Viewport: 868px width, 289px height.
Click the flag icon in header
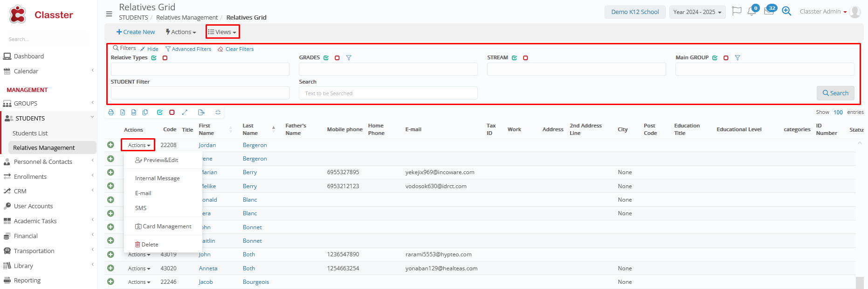(x=737, y=11)
